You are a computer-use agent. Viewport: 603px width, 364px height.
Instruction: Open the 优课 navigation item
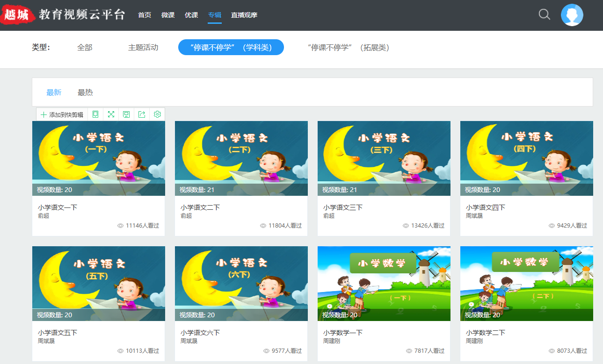pyautogui.click(x=191, y=14)
